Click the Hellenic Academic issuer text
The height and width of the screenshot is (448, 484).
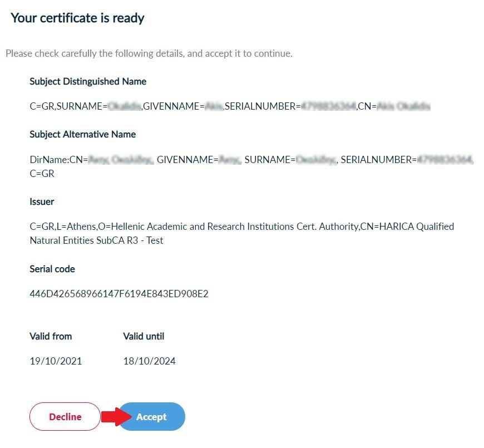[x=241, y=227]
